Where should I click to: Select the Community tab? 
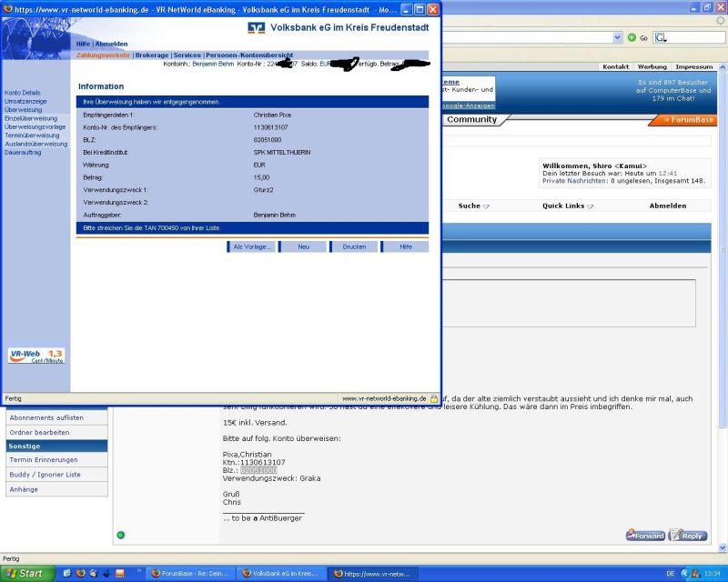(x=471, y=119)
